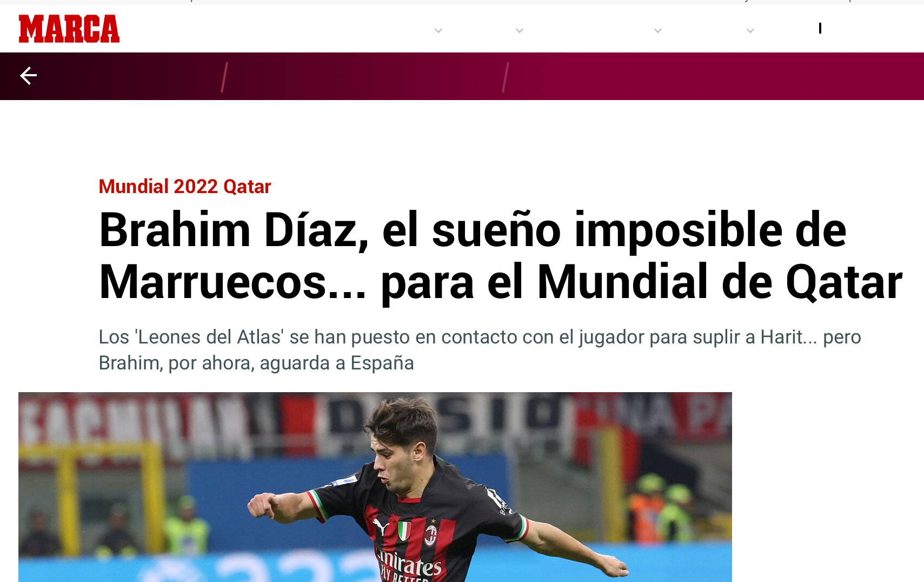Click the Brahim Díaz article headline
924x582 pixels.
click(x=500, y=256)
